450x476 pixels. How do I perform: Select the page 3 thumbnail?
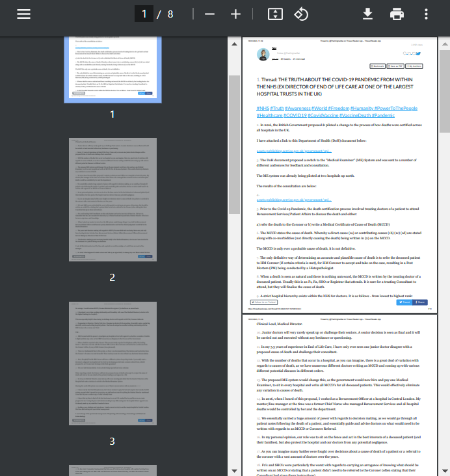(x=112, y=364)
